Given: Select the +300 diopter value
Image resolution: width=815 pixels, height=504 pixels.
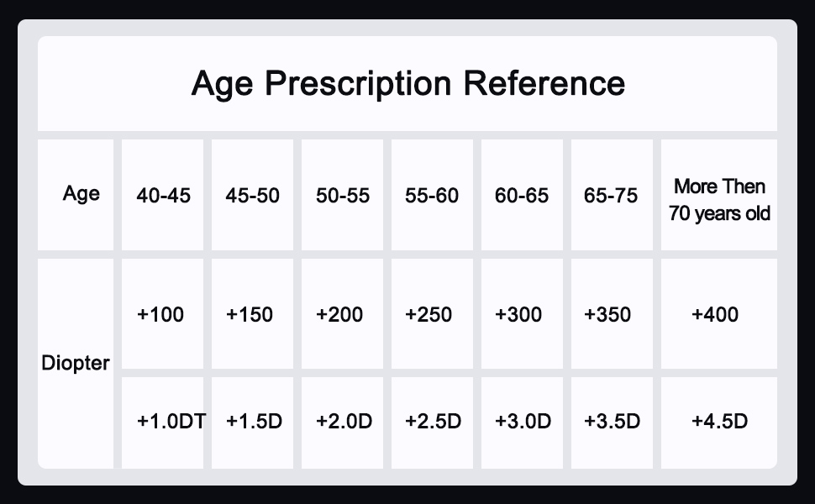Looking at the screenshot, I should [x=518, y=315].
